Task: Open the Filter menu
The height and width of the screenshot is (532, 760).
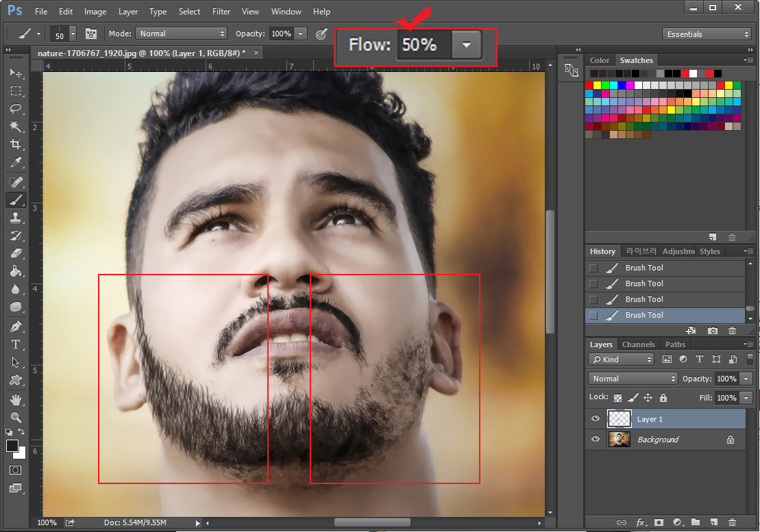Action: point(221,12)
